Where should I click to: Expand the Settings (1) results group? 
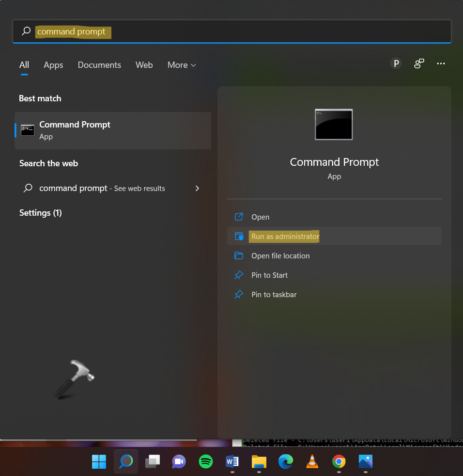[41, 213]
